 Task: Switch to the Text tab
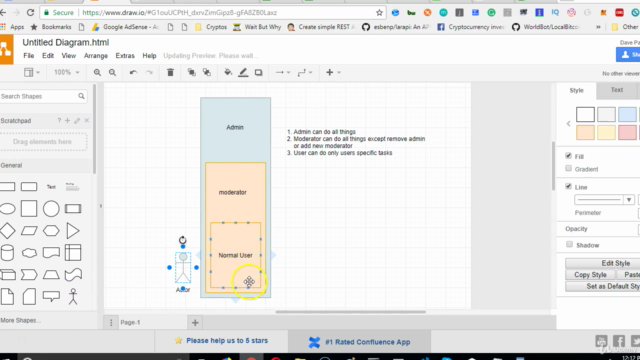617,90
